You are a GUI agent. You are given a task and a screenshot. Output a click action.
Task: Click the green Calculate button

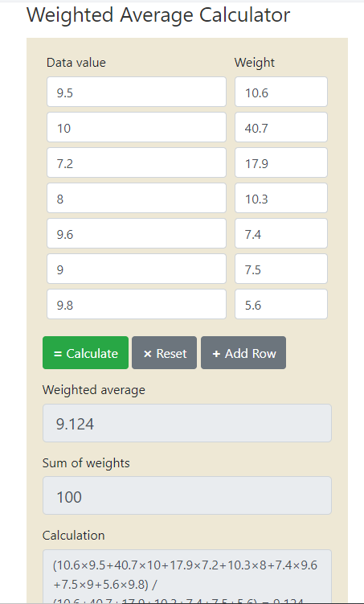[85, 353]
